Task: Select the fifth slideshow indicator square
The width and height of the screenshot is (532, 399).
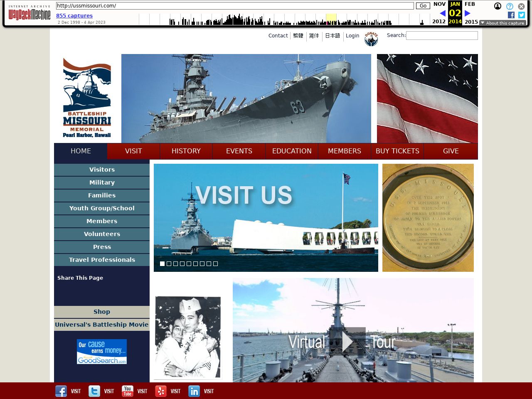Action: click(189, 264)
